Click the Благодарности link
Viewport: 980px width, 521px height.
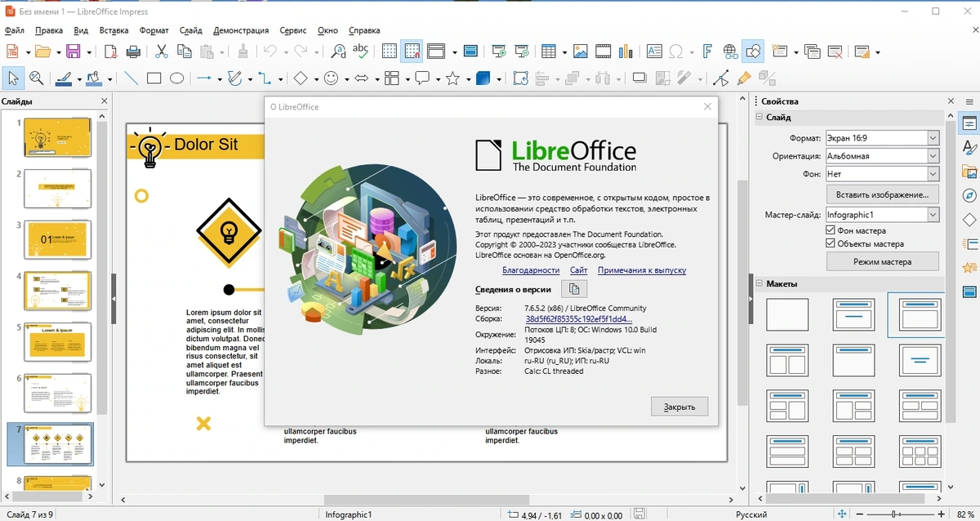(x=531, y=270)
